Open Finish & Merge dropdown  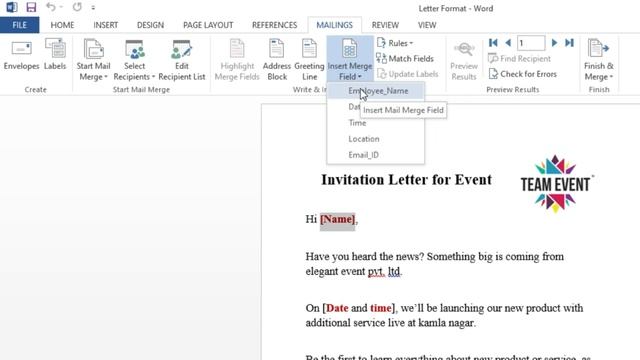click(x=599, y=60)
